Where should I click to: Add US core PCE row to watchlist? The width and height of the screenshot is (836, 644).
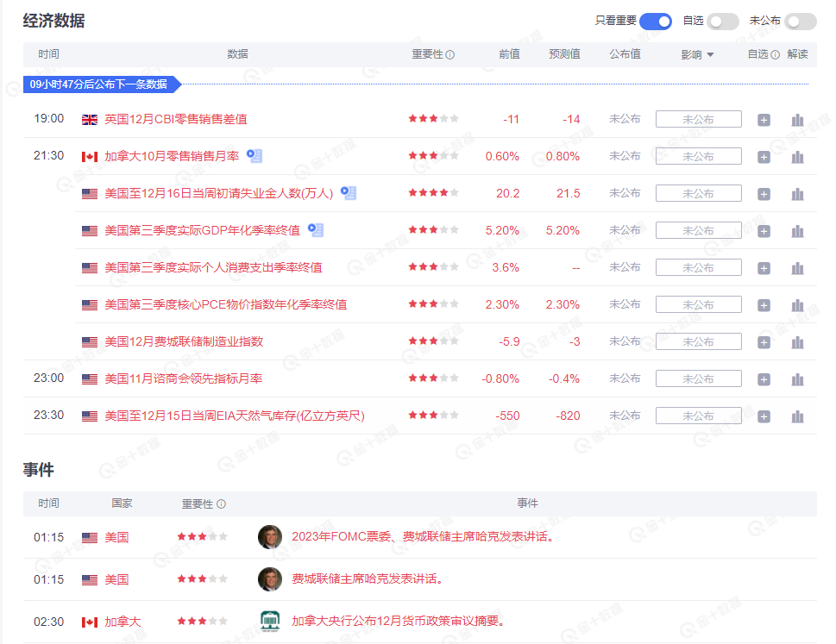pyautogui.click(x=764, y=305)
